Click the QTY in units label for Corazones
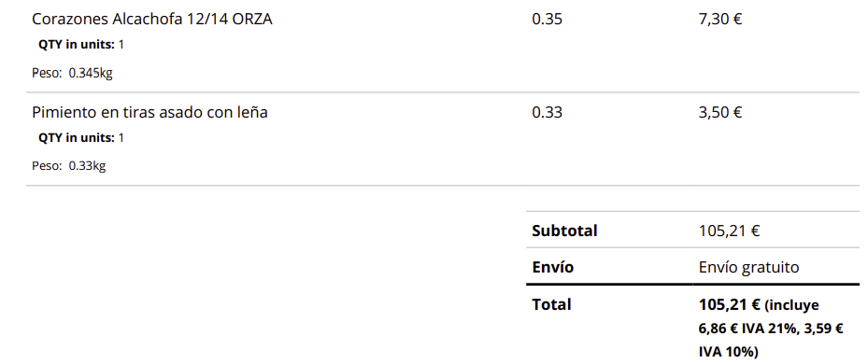 coord(77,45)
